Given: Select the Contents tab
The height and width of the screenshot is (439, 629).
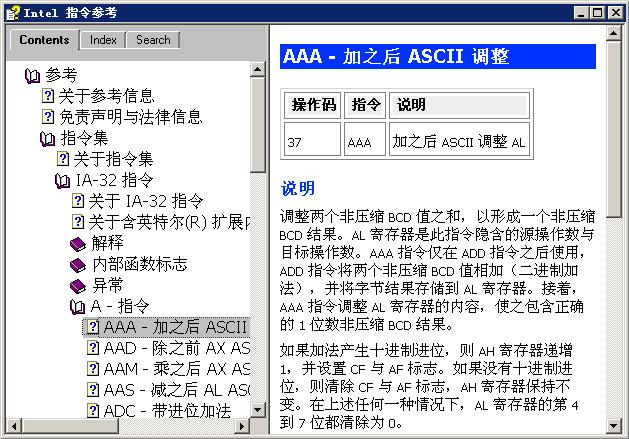Looking at the screenshot, I should (44, 40).
